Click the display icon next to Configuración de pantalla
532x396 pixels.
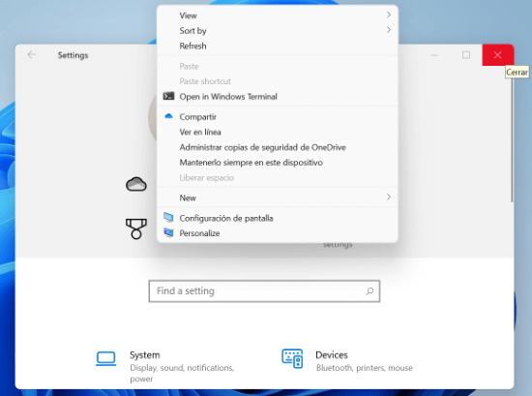tap(168, 217)
